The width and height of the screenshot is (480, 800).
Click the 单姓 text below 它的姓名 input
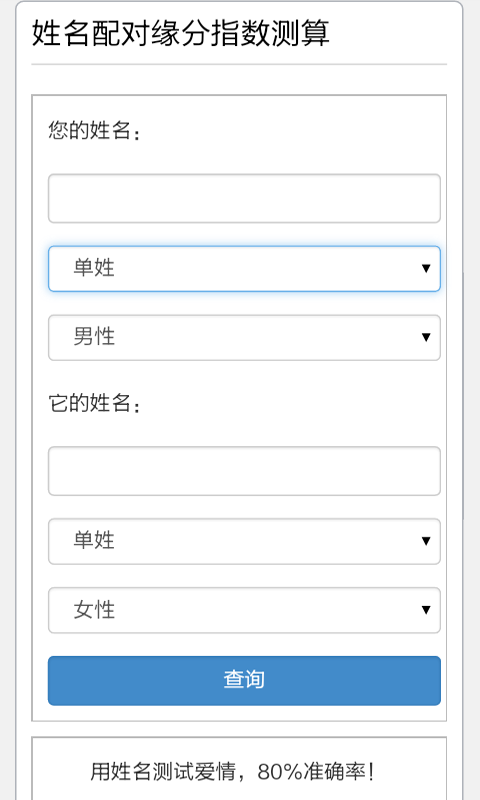click(94, 540)
